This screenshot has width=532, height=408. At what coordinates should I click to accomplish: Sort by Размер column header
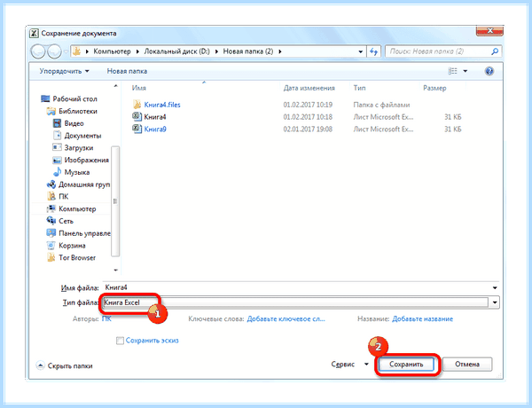pos(434,88)
